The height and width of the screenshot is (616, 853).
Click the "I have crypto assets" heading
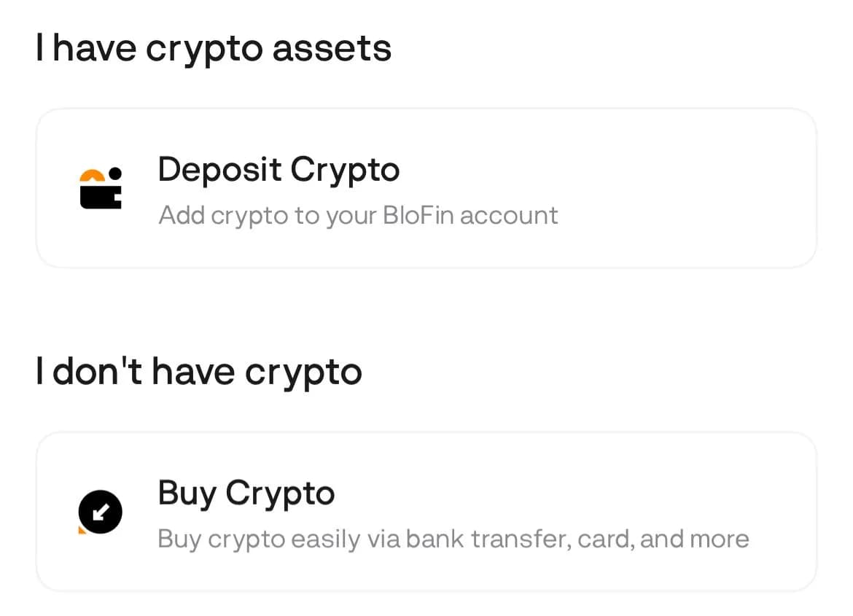point(214,49)
